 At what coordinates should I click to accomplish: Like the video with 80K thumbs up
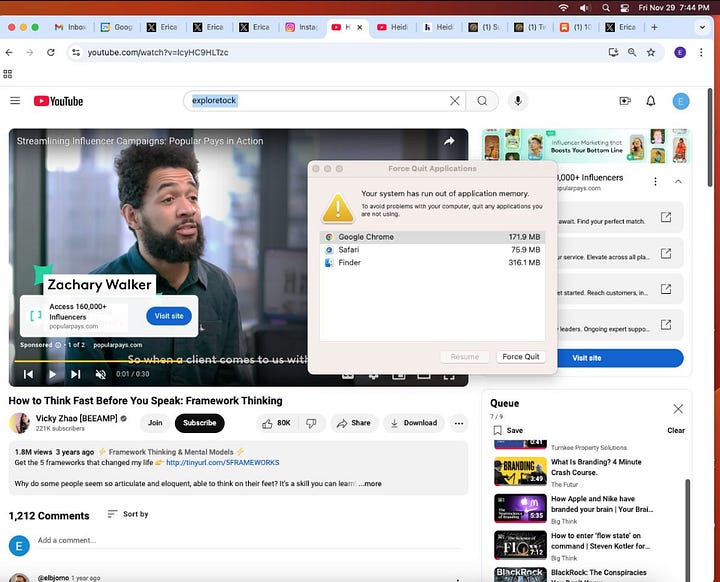277,423
